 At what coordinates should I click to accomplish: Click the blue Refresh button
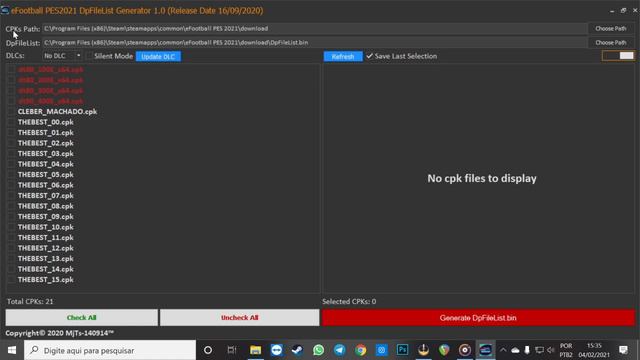343,56
